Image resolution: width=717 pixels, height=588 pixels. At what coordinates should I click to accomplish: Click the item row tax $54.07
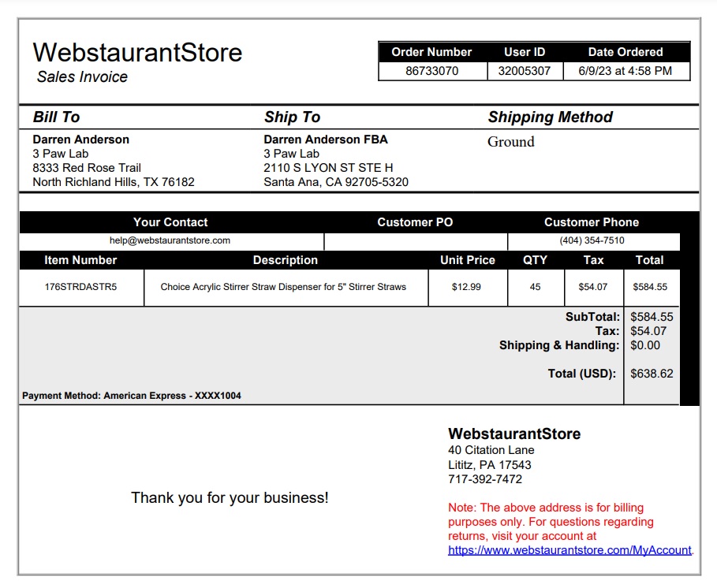tap(593, 287)
